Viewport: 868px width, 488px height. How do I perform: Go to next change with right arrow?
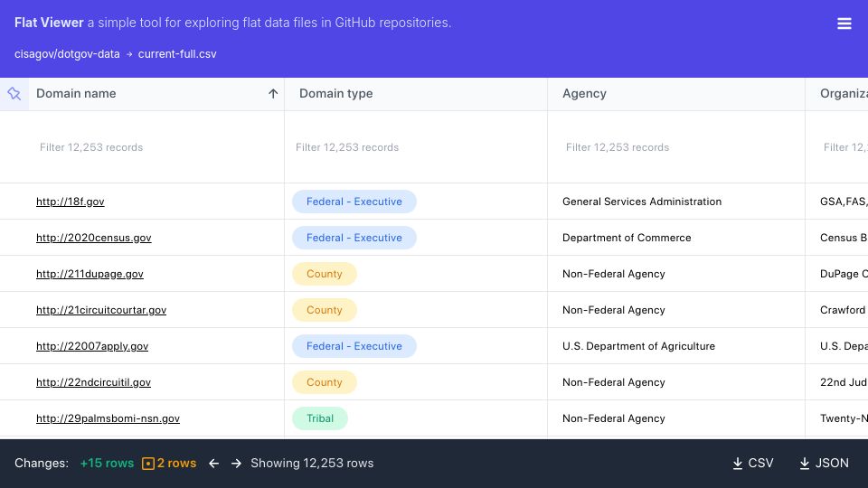[x=236, y=463]
